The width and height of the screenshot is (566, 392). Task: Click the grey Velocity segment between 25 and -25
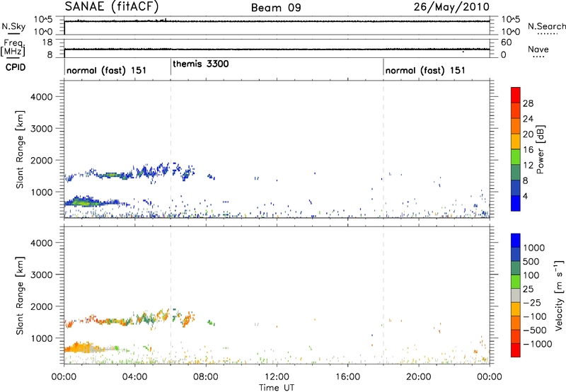coord(516,295)
